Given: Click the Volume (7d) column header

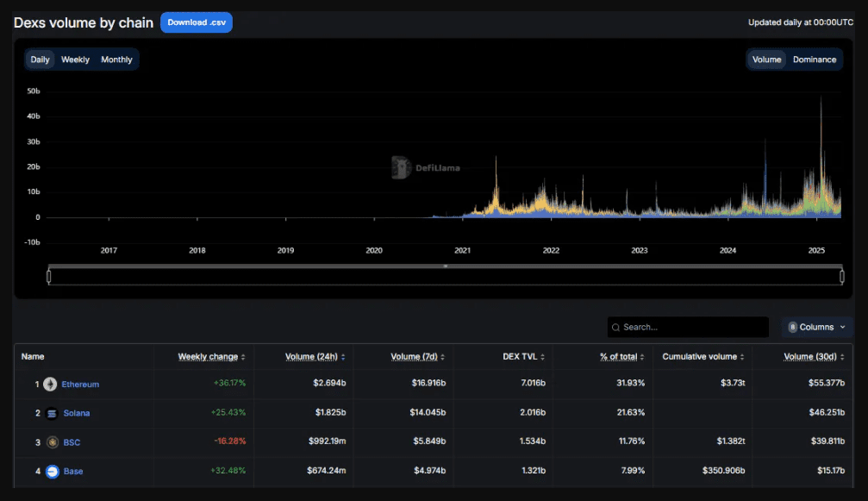Looking at the screenshot, I should tap(414, 357).
